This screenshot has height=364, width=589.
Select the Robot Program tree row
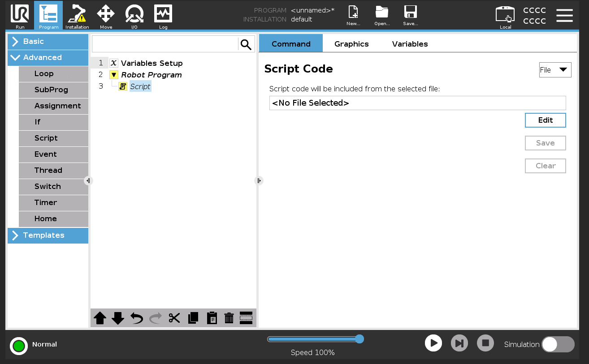coord(151,75)
